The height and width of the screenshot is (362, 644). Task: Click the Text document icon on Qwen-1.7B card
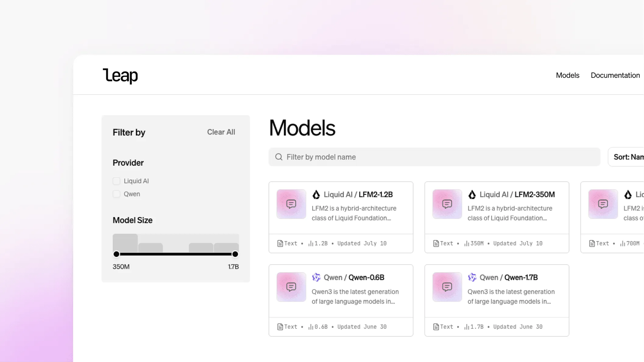coord(436,326)
